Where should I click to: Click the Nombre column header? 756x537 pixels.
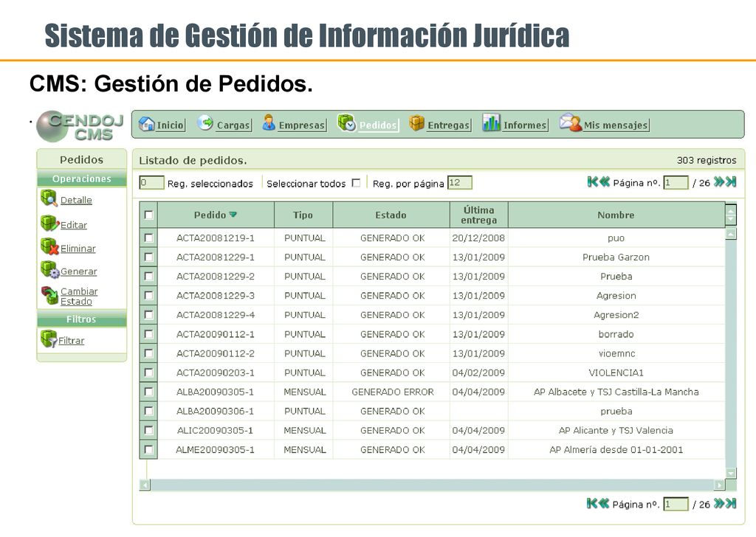616,215
